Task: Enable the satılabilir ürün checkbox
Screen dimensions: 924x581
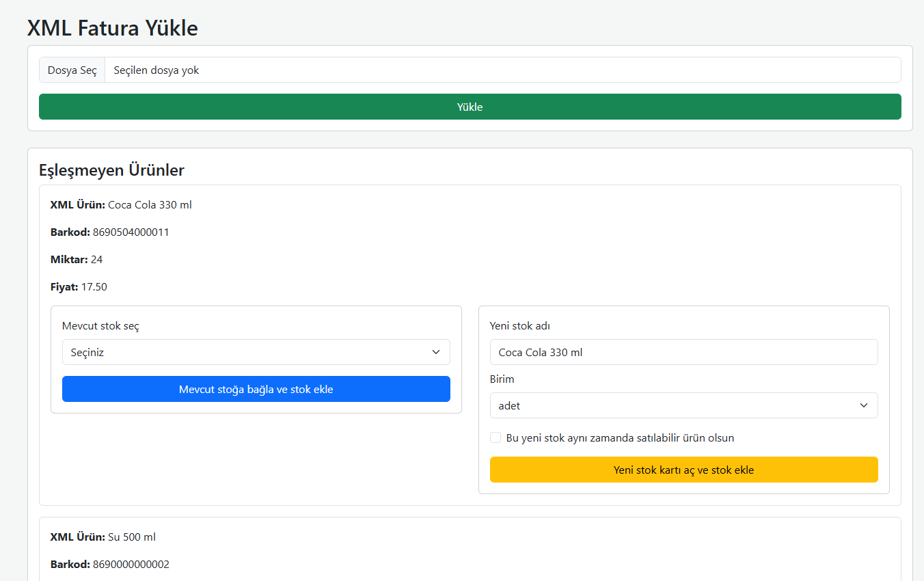Action: click(495, 437)
